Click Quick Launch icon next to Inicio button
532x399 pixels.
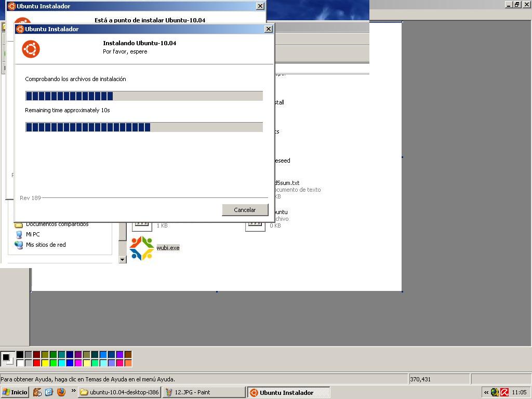pyautogui.click(x=37, y=392)
